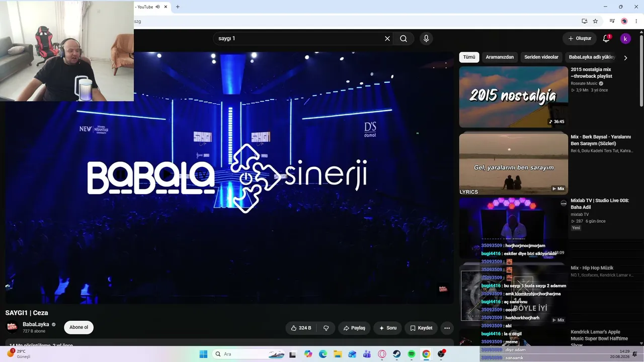
Task: Dislike the video with thumbs-down icon
Action: coord(326,328)
